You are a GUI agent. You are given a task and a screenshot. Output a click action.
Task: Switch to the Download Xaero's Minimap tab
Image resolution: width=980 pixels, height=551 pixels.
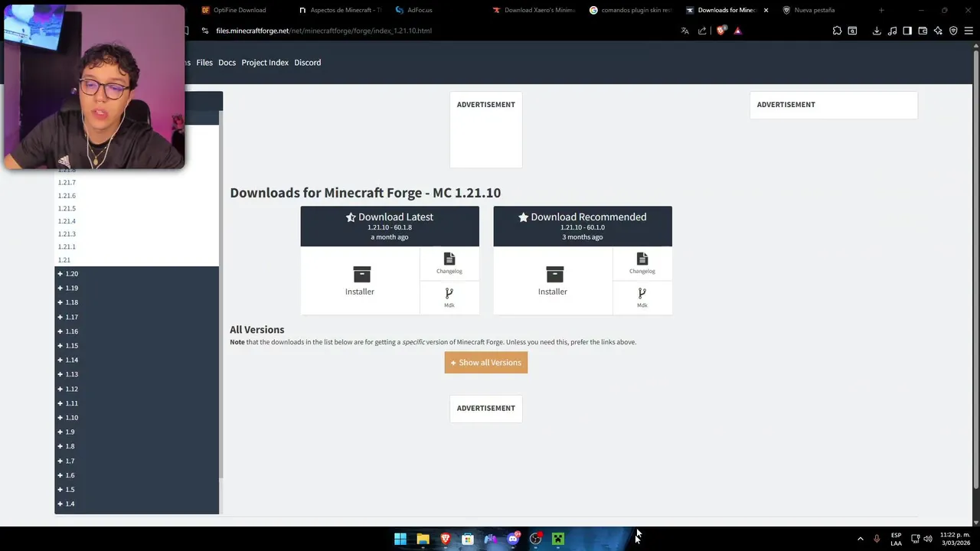click(x=534, y=10)
